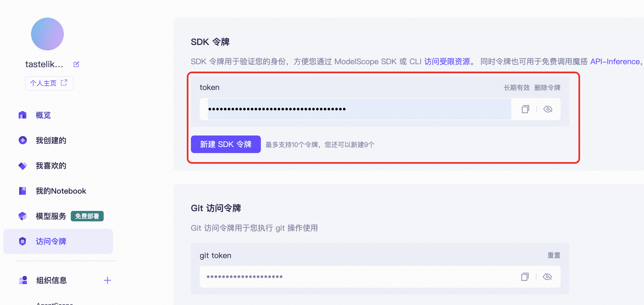Open 模型服务 section
This screenshot has width=644, height=305.
51,216
